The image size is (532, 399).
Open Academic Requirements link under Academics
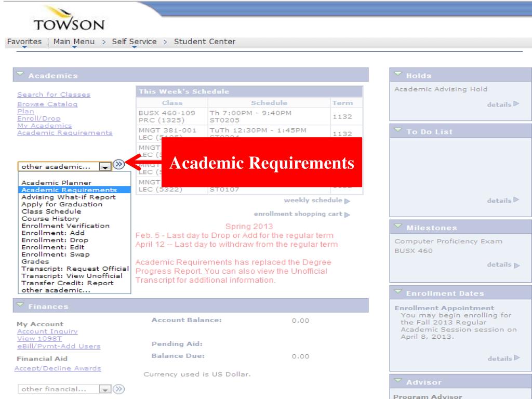pos(64,132)
